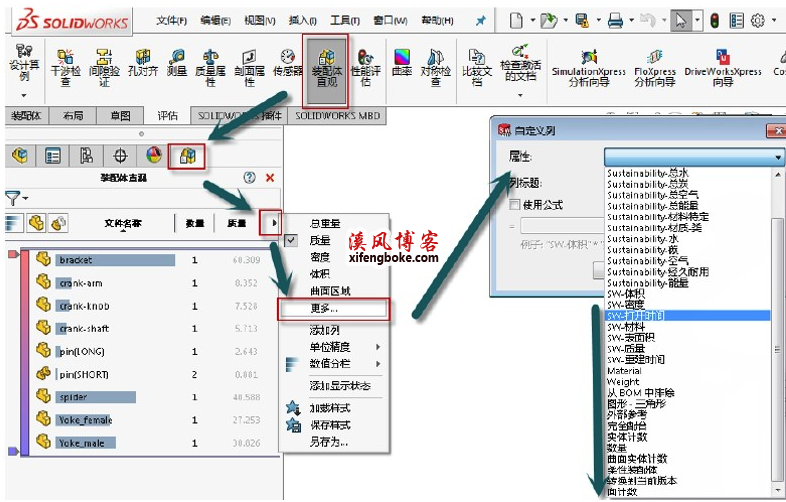Run 对称检查 symmetry check
The width and height of the screenshot is (786, 502).
436,68
